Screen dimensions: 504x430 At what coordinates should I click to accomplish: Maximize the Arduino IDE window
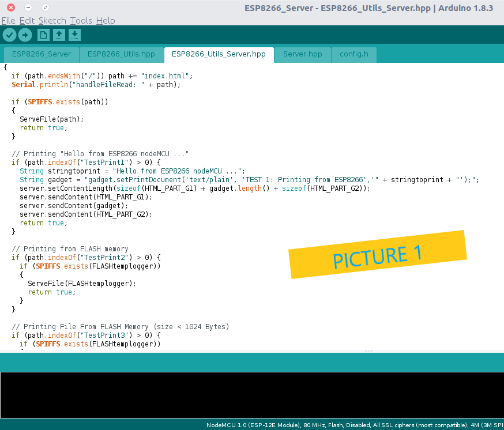coord(46,7)
